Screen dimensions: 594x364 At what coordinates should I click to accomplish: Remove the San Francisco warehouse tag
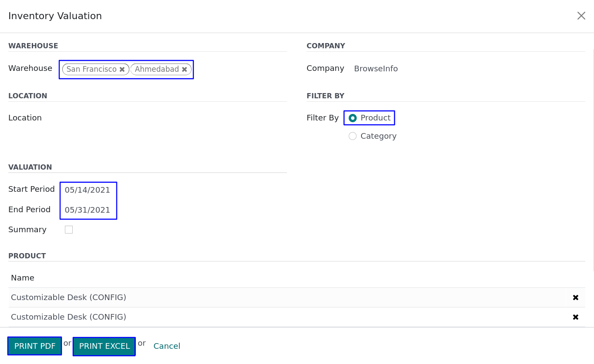click(122, 70)
